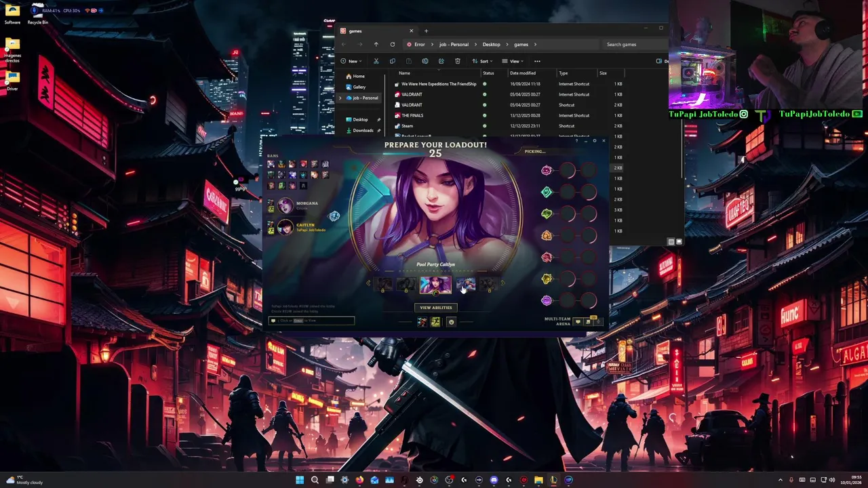Close the games tab in File Explorer

point(411,30)
